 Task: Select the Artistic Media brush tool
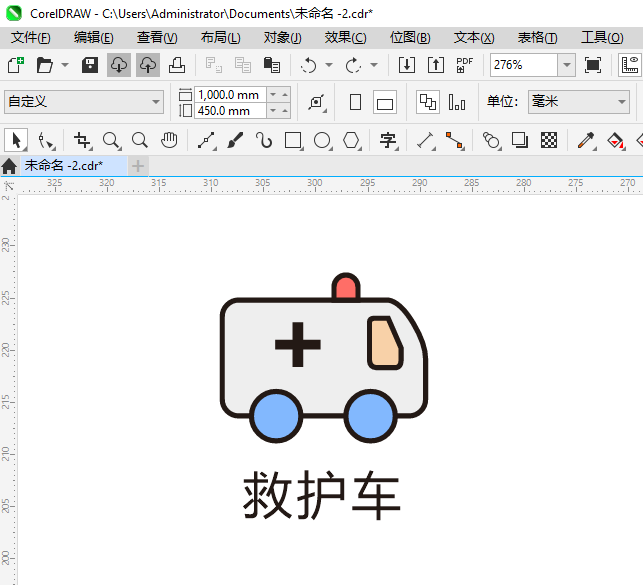(235, 141)
